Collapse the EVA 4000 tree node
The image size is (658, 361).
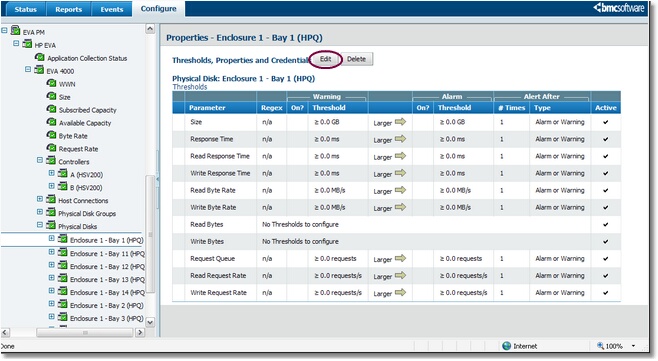(28, 69)
